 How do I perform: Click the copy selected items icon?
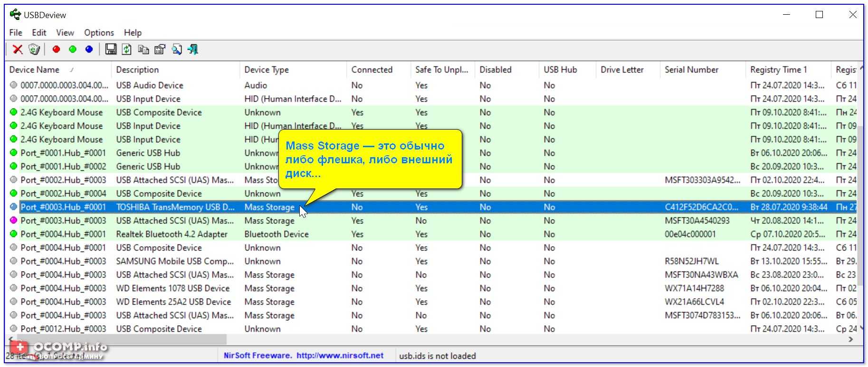[143, 49]
